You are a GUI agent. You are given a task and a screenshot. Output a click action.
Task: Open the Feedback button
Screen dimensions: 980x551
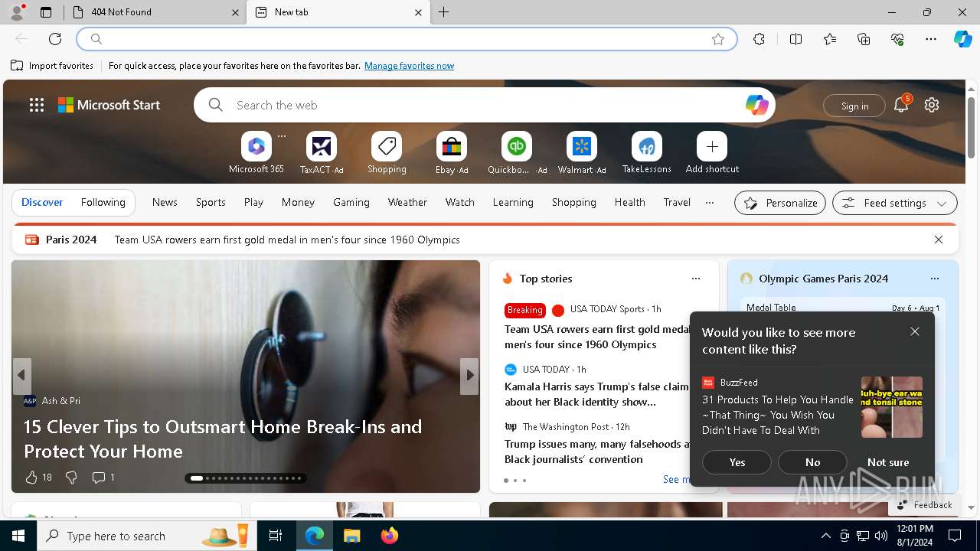[x=925, y=505]
